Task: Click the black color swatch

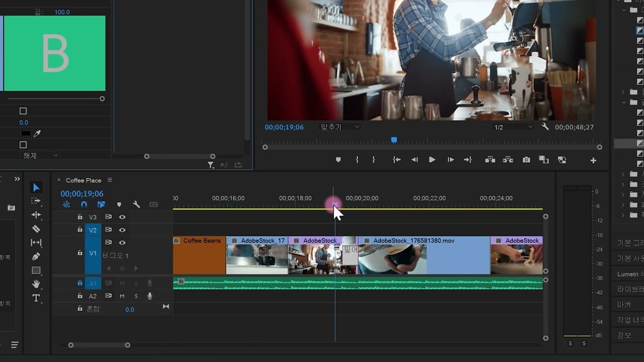Action: (x=25, y=134)
